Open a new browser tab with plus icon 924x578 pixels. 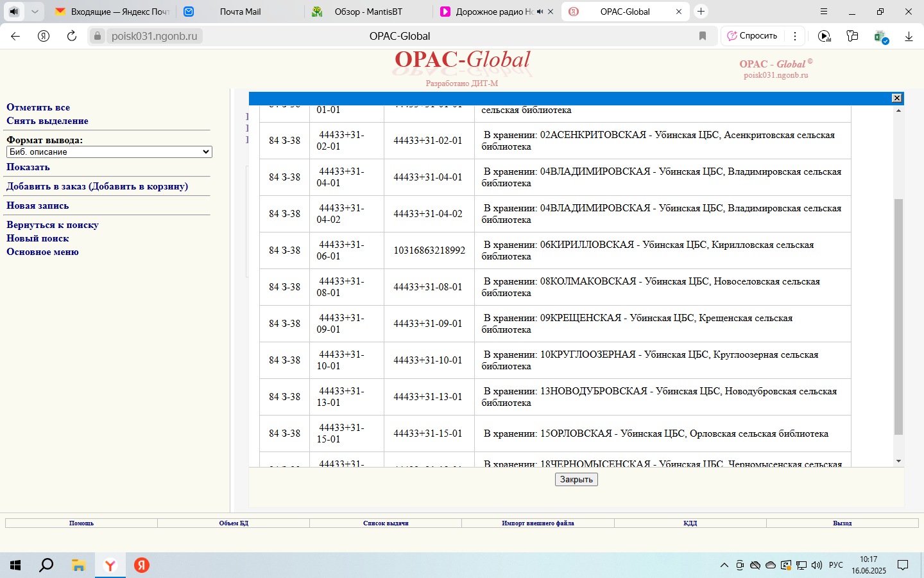pyautogui.click(x=701, y=12)
